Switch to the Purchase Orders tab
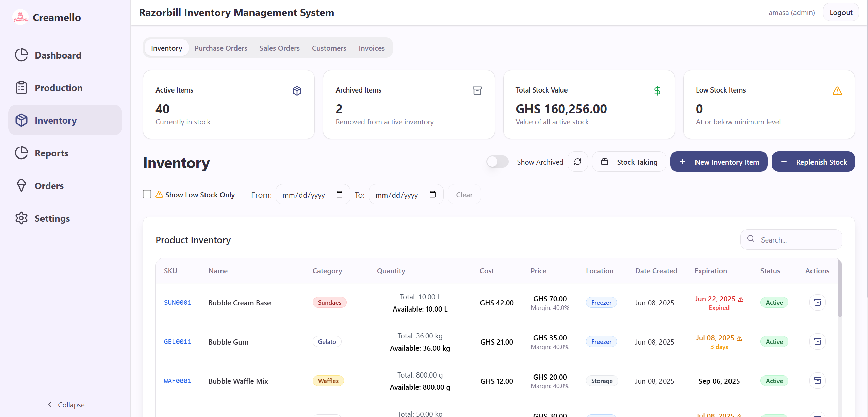Screen dimensions: 868x417 221,48
